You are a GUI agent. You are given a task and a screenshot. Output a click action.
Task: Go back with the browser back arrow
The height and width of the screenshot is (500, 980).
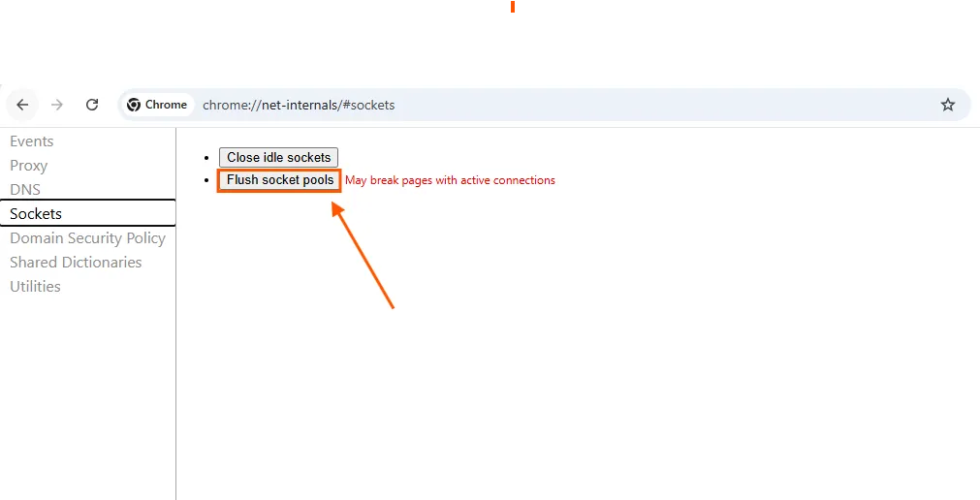point(22,105)
